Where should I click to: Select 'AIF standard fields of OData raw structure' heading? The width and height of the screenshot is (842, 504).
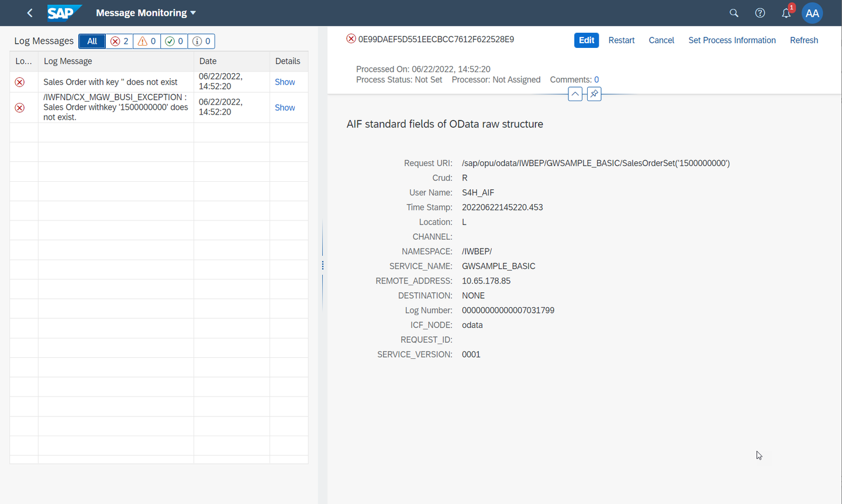point(445,124)
